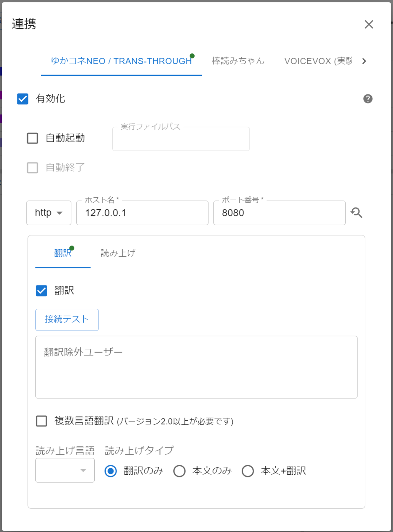
Task: Click the 接続テスト button
Action: click(x=67, y=319)
